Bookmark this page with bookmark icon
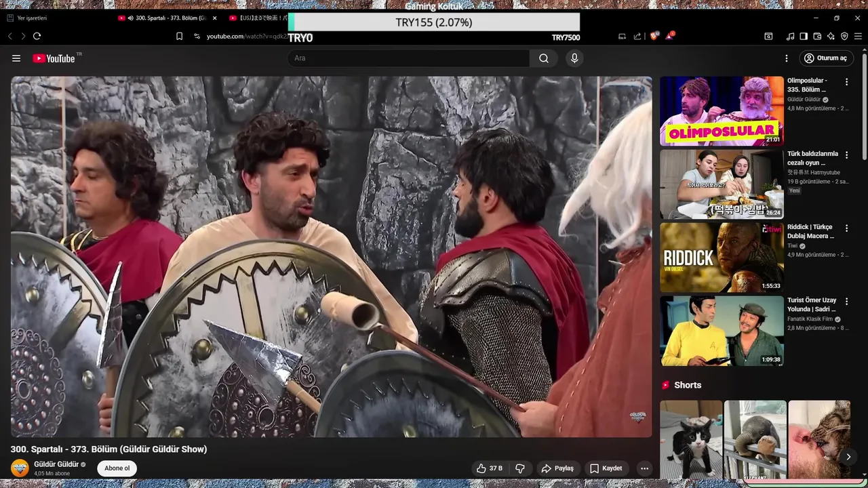The image size is (868, 488). [x=179, y=36]
